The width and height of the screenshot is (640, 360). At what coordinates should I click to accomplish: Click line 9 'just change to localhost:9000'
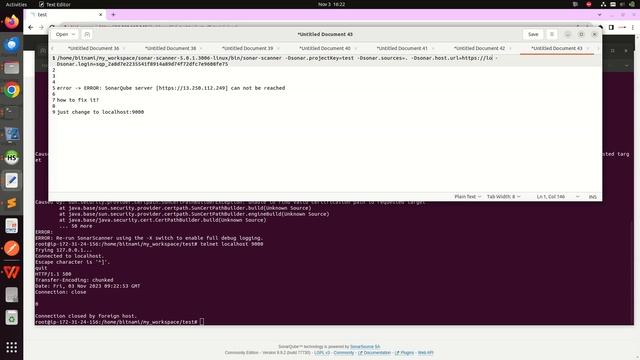coord(100,112)
